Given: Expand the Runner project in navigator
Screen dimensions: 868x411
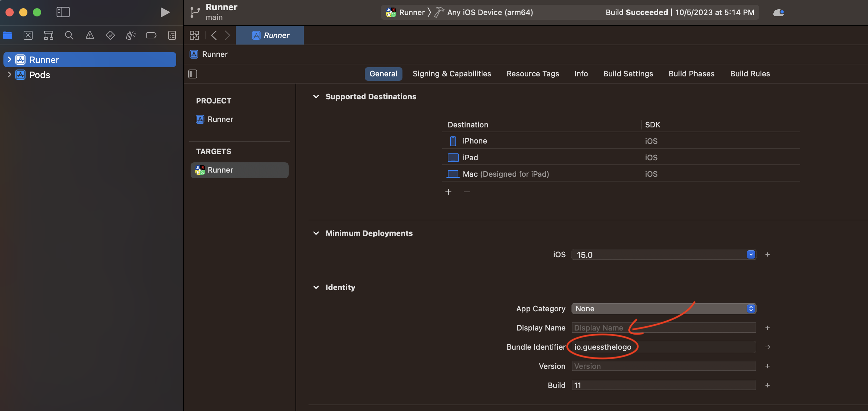Looking at the screenshot, I should click(9, 60).
